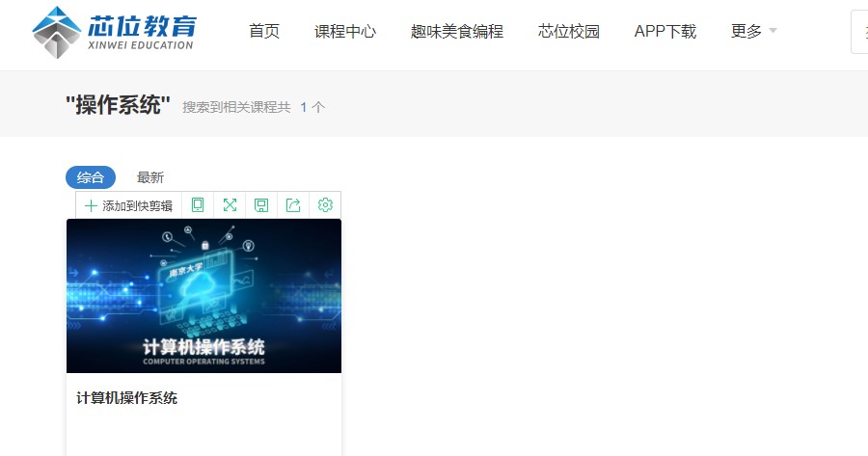Open 趣味美食编程 menu item
The height and width of the screenshot is (456, 868).
pos(457,31)
